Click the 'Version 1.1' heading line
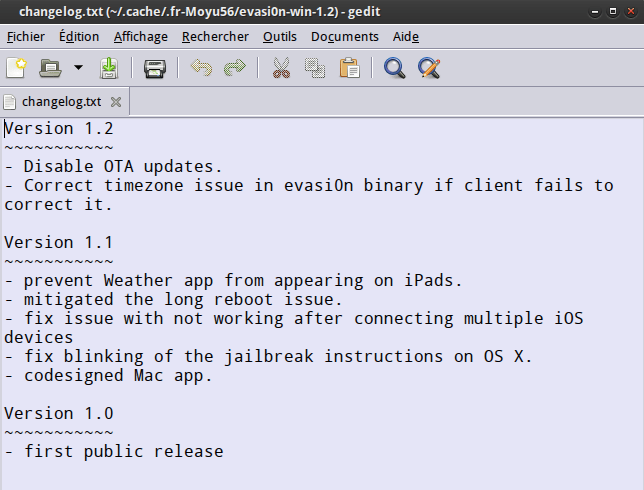Viewport: 644px width, 490px height. click(59, 242)
